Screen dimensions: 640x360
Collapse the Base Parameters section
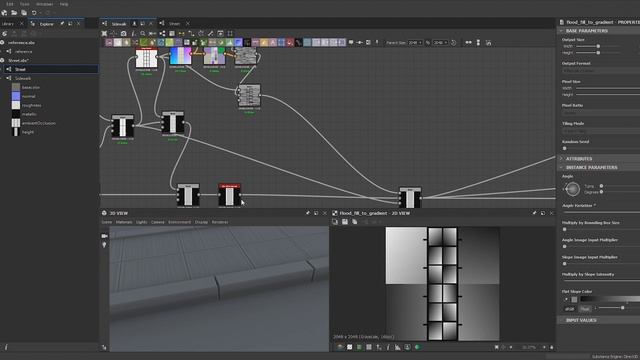coord(561,31)
